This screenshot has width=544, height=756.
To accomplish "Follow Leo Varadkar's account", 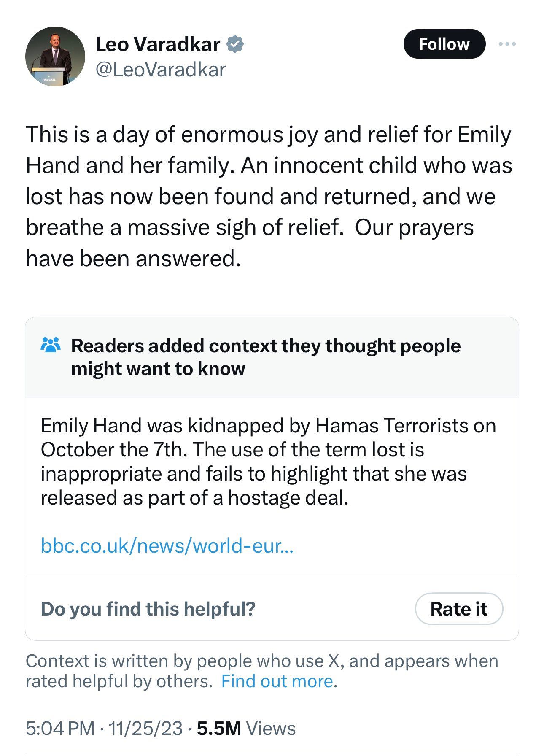I will (444, 44).
